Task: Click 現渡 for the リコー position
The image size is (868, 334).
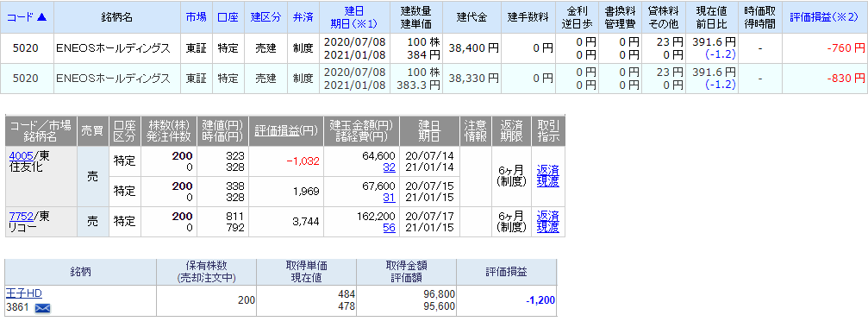Action: tap(547, 227)
